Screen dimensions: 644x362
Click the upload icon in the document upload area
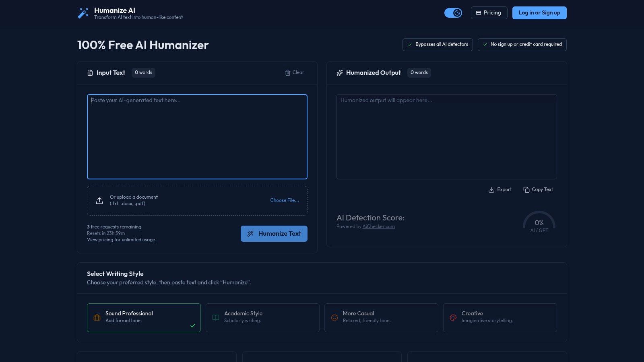tap(99, 200)
